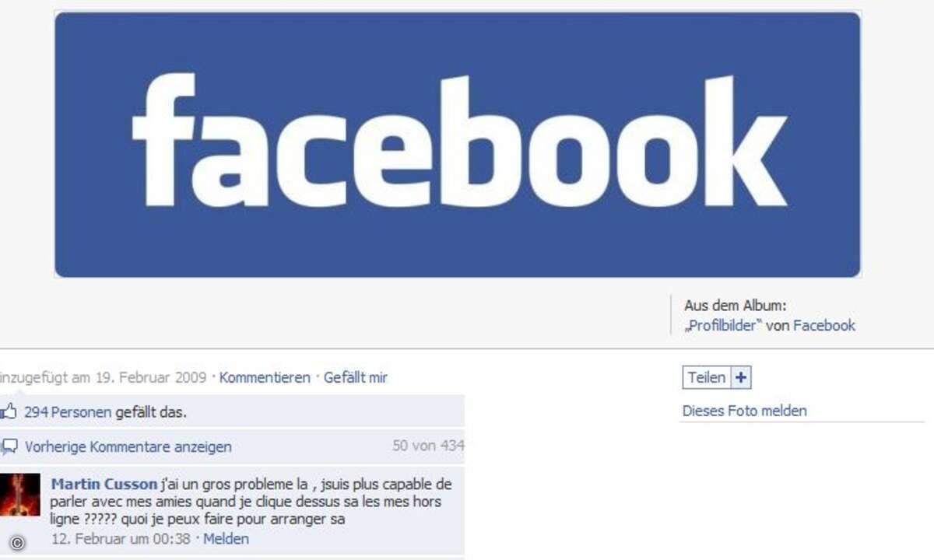The image size is (934, 560).
Task: Open the Profilbilder album link
Action: point(723,326)
